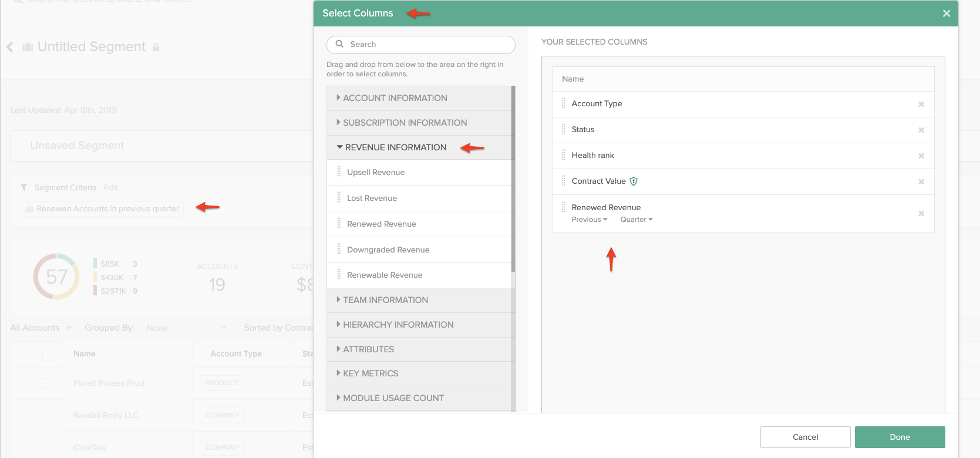This screenshot has width=980, height=458.
Task: Select Lost Revenue column item
Action: [419, 198]
